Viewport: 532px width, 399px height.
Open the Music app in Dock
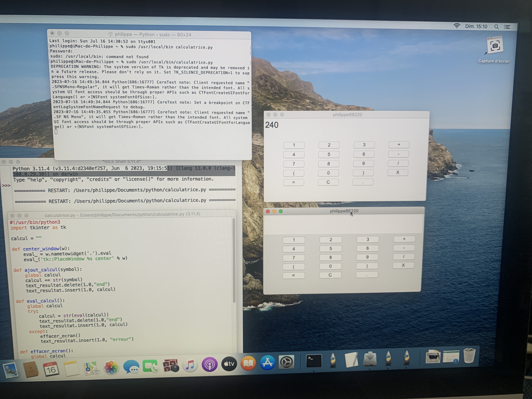pyautogui.click(x=190, y=365)
